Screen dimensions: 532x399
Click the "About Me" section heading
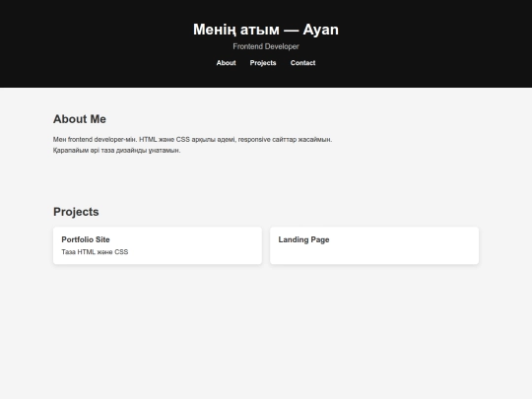click(x=80, y=119)
